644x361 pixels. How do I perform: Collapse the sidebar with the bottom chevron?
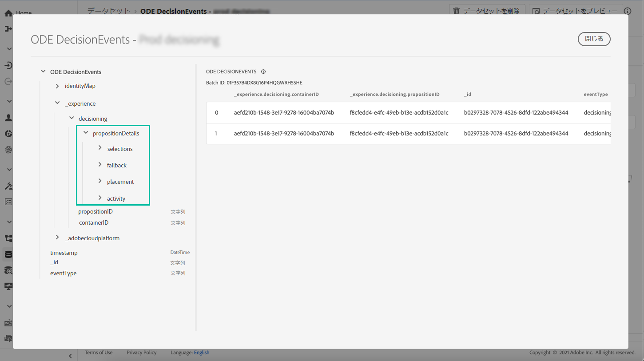coord(70,356)
